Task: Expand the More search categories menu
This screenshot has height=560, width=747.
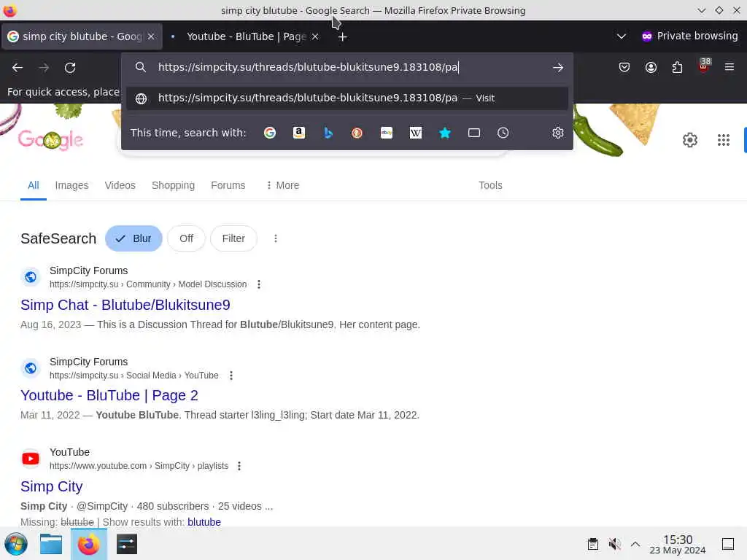Action: [x=282, y=185]
